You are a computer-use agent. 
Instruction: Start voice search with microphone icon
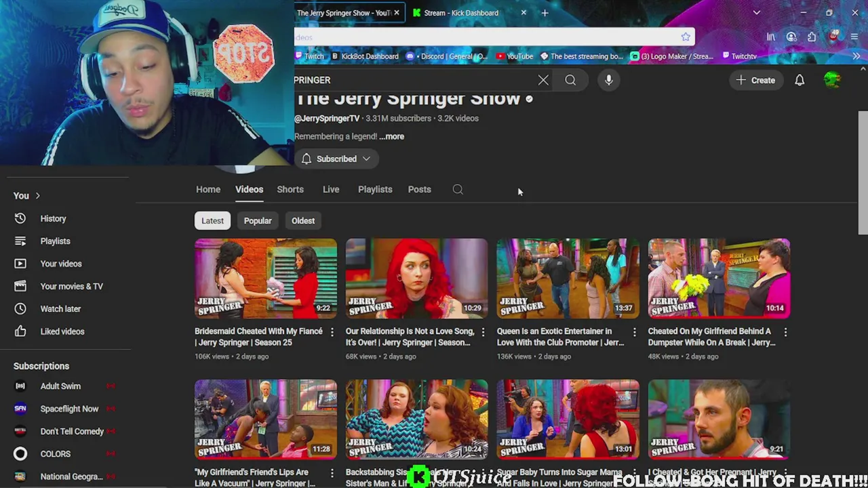[x=609, y=80]
